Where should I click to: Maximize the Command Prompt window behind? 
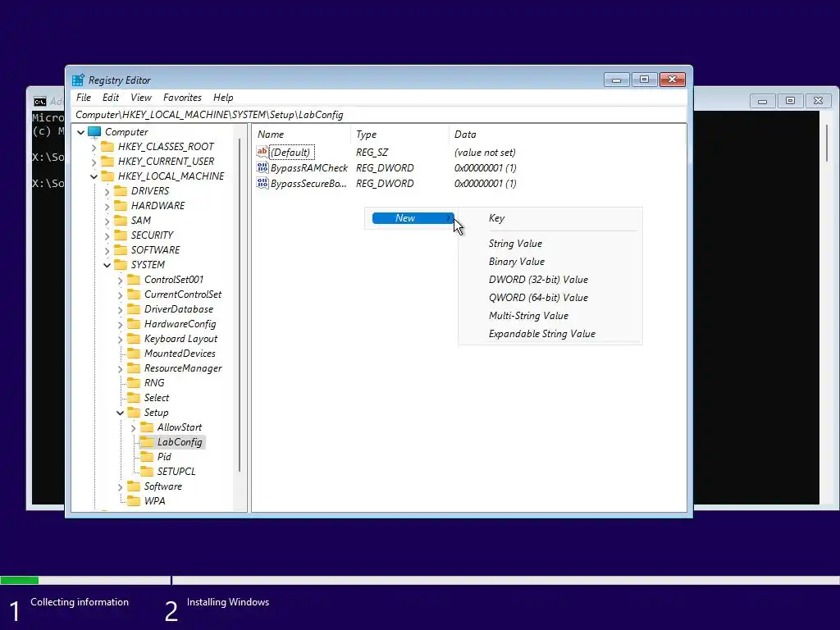tap(790, 101)
